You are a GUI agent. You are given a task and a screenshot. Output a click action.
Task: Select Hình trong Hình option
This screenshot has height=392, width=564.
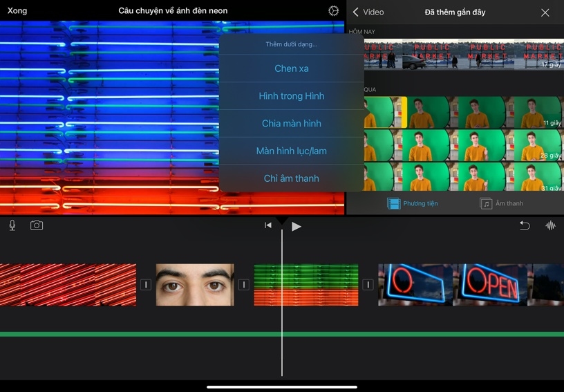(x=292, y=96)
